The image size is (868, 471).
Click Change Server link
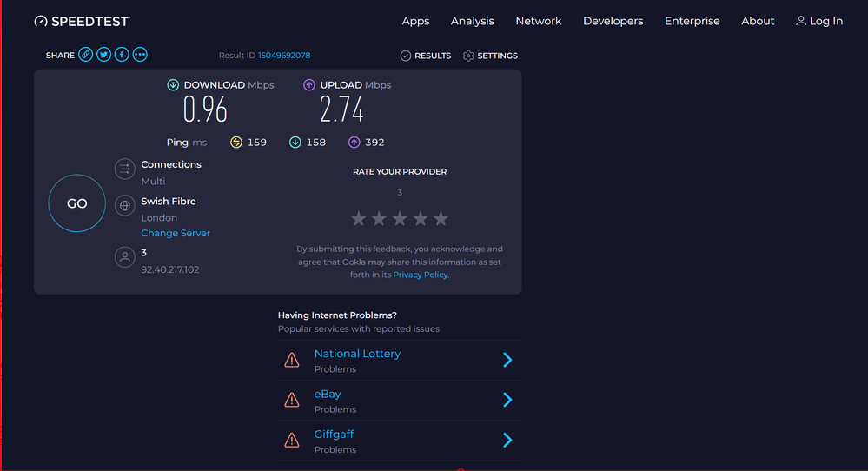point(176,233)
